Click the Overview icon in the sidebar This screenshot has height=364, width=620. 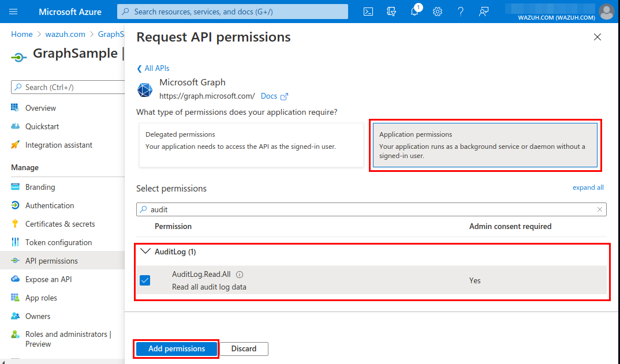pyautogui.click(x=15, y=107)
